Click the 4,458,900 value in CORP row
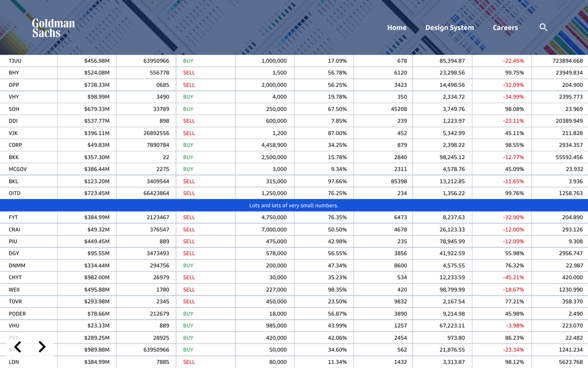The image size is (588, 368). (274, 145)
